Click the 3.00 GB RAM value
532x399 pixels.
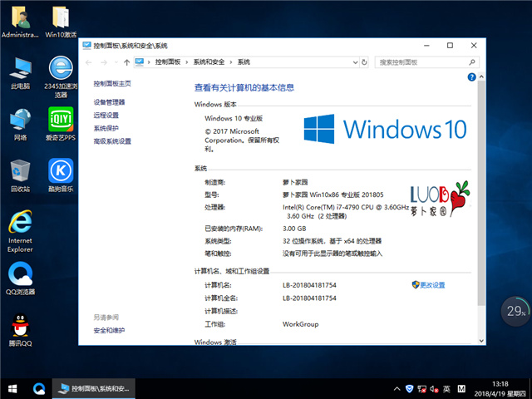tap(294, 229)
